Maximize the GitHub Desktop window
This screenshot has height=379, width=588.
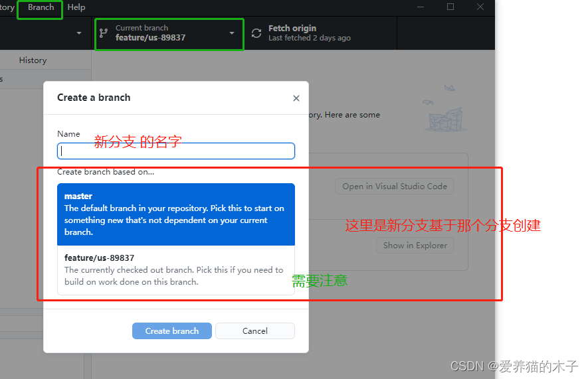450,7
